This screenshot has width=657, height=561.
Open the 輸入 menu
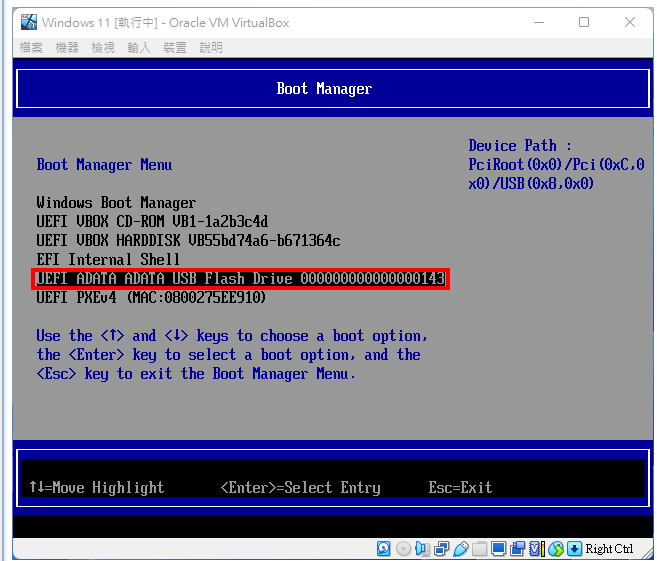click(139, 47)
